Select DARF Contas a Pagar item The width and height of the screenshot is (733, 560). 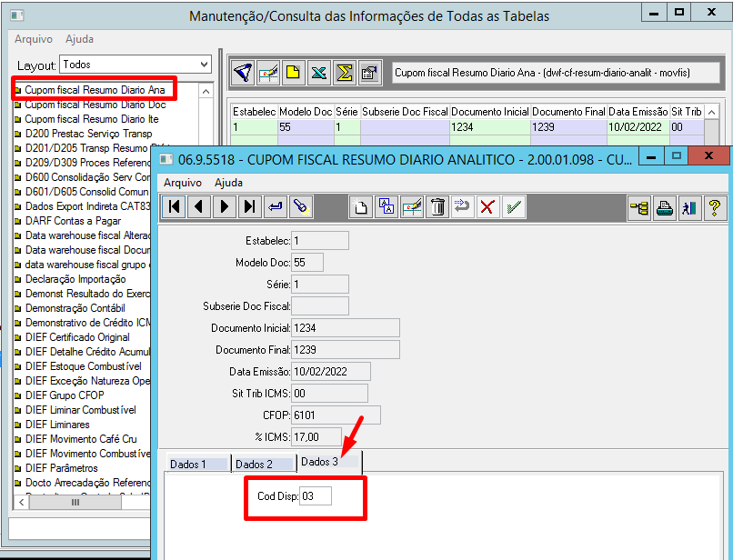click(x=73, y=221)
